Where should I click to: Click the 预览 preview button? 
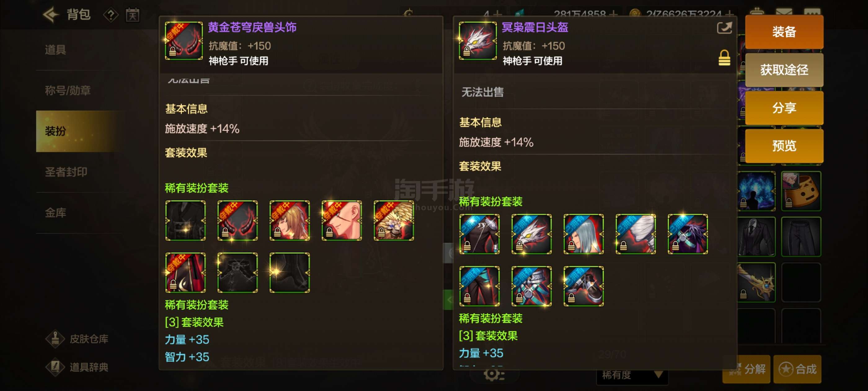[784, 146]
